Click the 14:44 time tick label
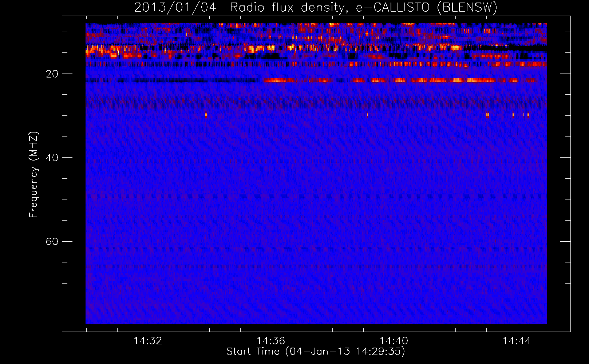 tap(517, 341)
